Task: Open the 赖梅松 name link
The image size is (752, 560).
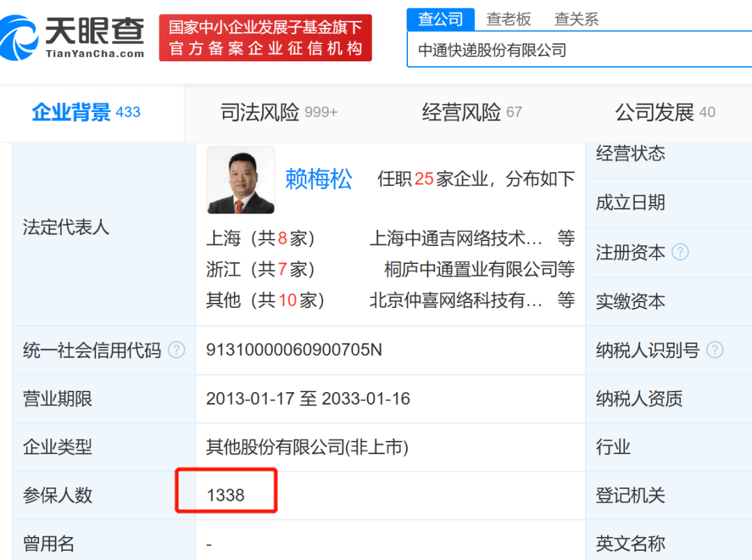Action: click(x=318, y=180)
